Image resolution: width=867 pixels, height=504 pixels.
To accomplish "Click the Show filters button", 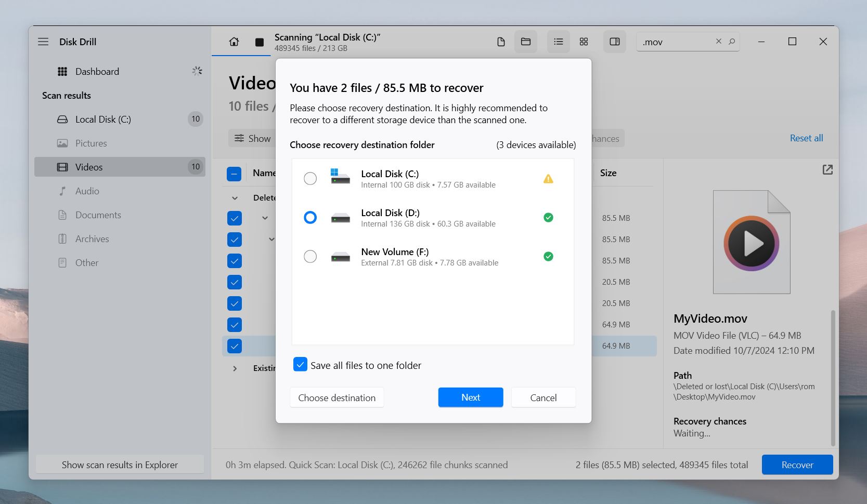I will click(x=252, y=138).
